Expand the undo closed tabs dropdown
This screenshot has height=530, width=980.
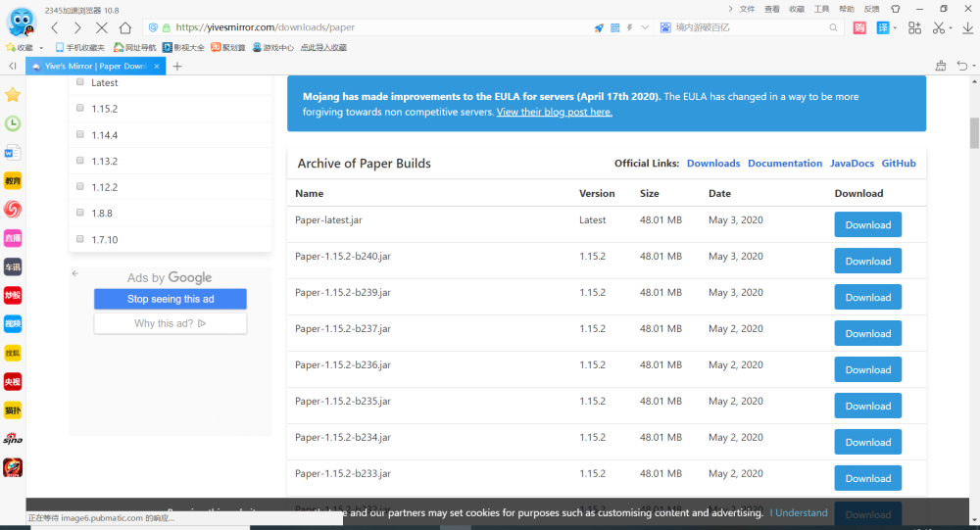[x=974, y=67]
